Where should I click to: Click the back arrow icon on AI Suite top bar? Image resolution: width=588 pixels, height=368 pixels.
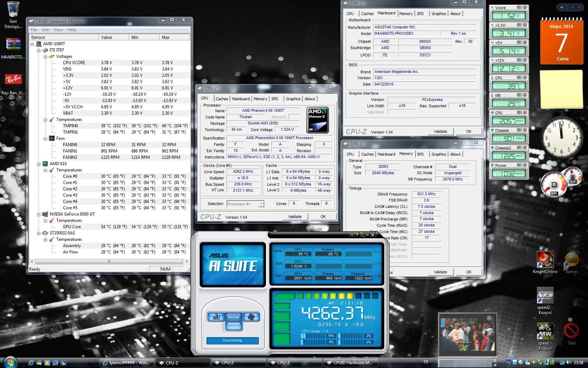[x=352, y=235]
